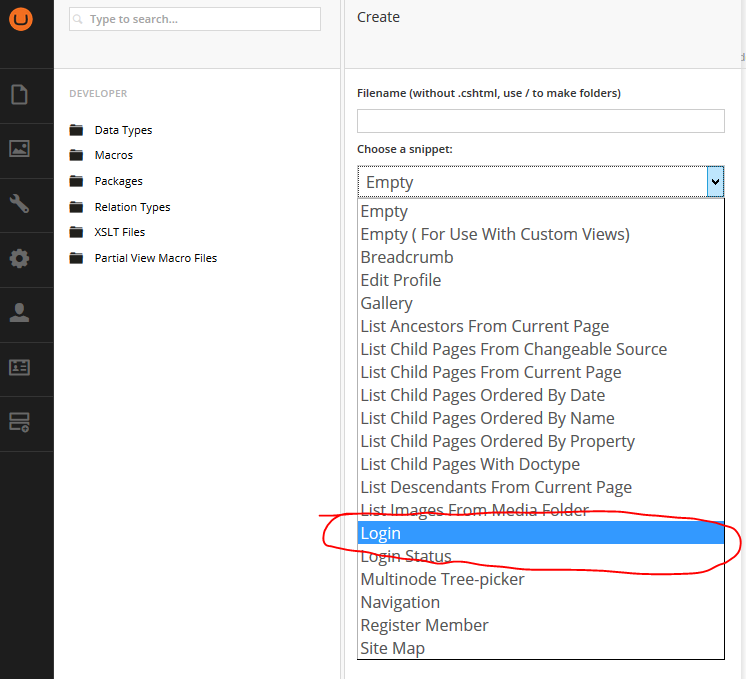
Task: Open the Settings wrench section icon
Action: [20, 204]
